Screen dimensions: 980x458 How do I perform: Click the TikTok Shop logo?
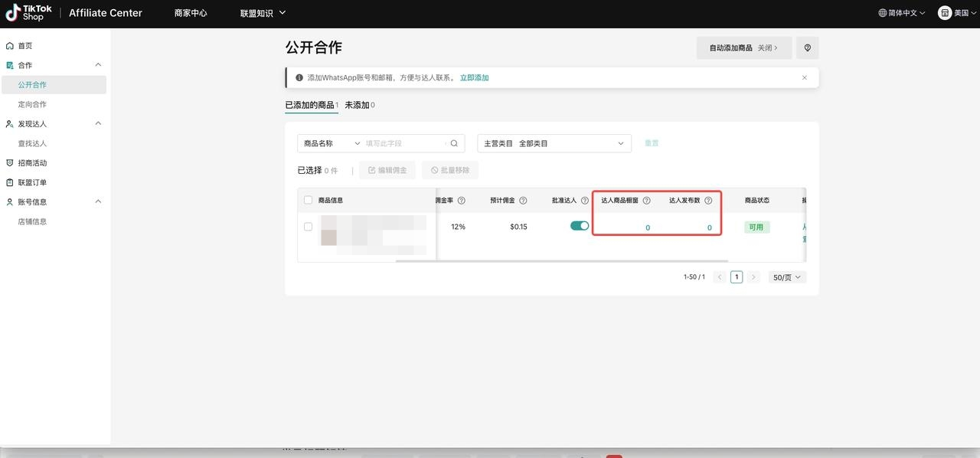29,13
